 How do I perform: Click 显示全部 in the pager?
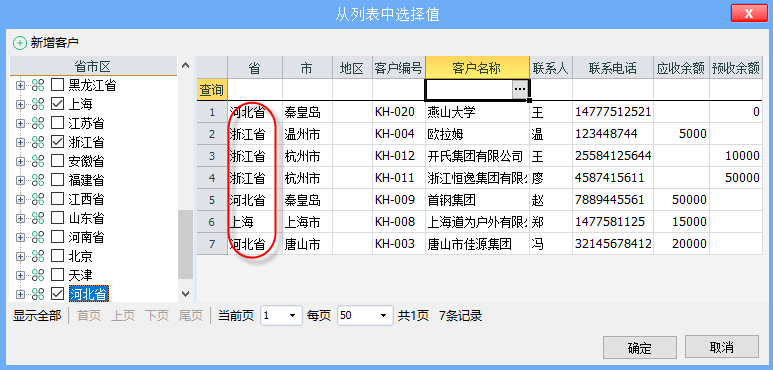coord(37,316)
